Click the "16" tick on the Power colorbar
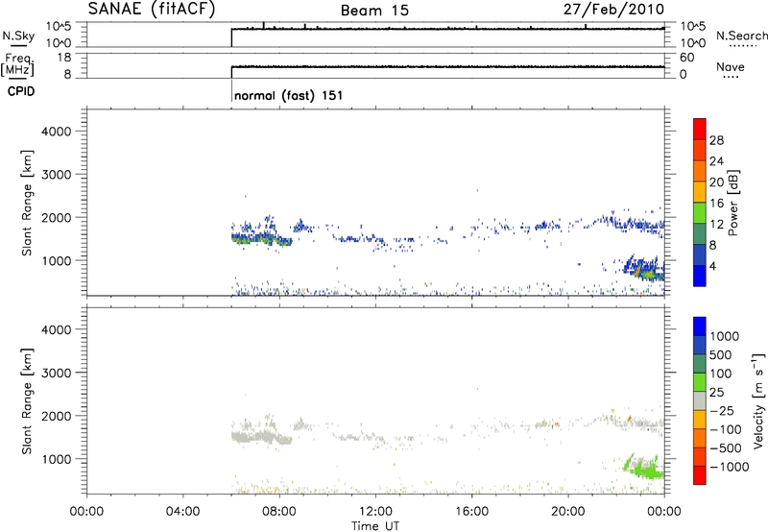768x532 pixels. [x=716, y=204]
